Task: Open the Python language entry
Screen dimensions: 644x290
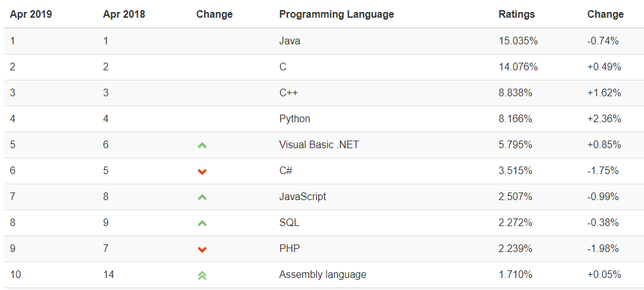Action: (x=295, y=119)
